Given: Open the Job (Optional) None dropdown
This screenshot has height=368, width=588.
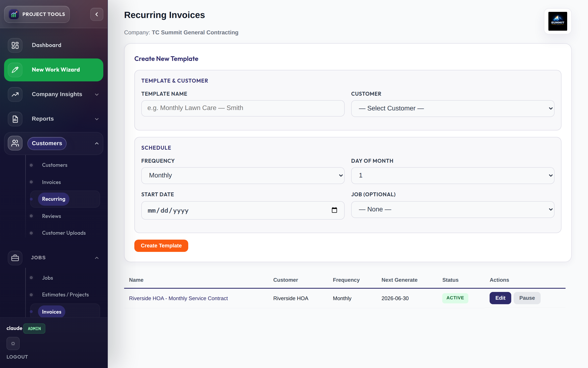Looking at the screenshot, I should 452,210.
